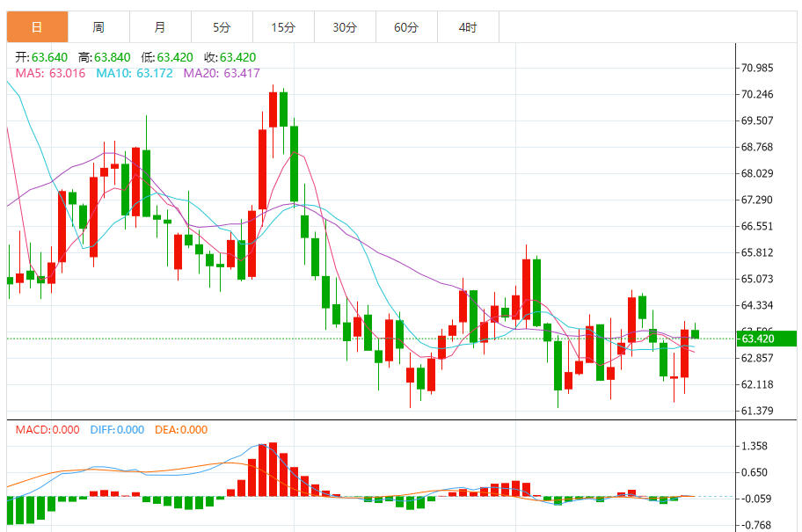
Task: Click the 1.358 MACD axis label
Action: [755, 446]
